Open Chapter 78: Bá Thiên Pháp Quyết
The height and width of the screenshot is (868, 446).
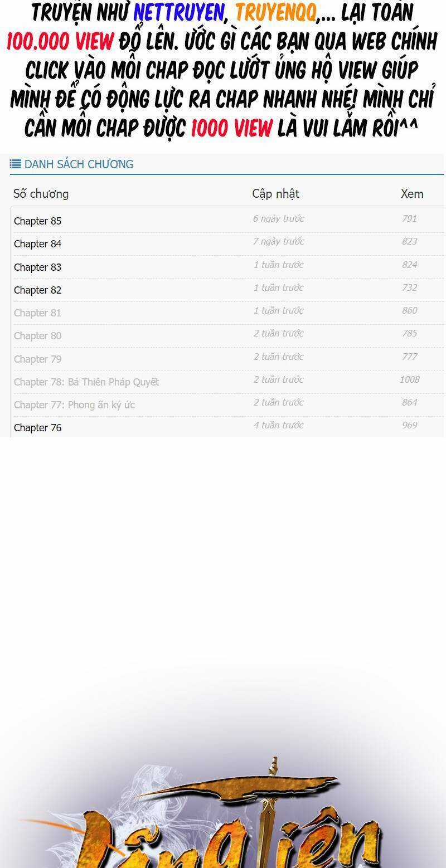tap(86, 382)
